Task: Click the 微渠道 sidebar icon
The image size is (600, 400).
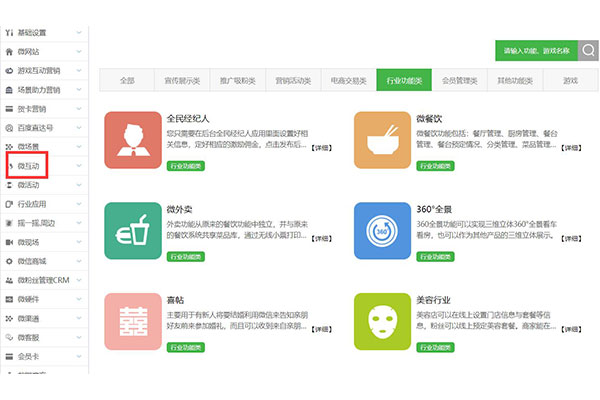Action: tap(9, 318)
